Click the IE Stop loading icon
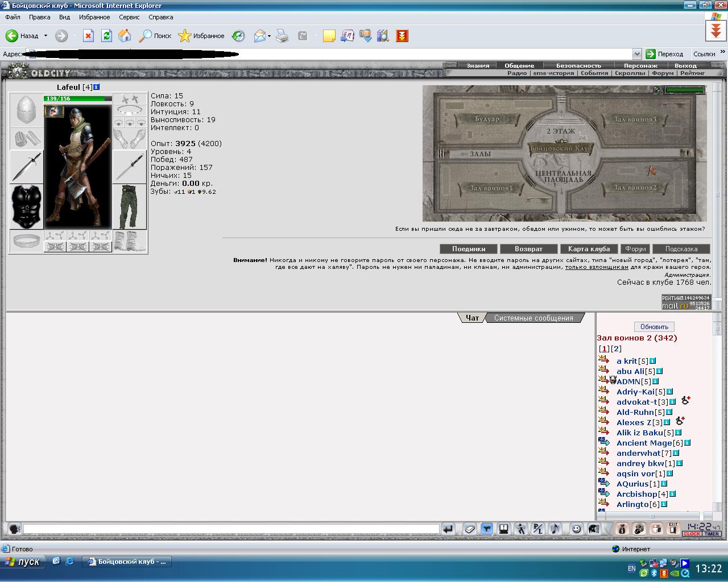This screenshot has width=728, height=582. (88, 36)
